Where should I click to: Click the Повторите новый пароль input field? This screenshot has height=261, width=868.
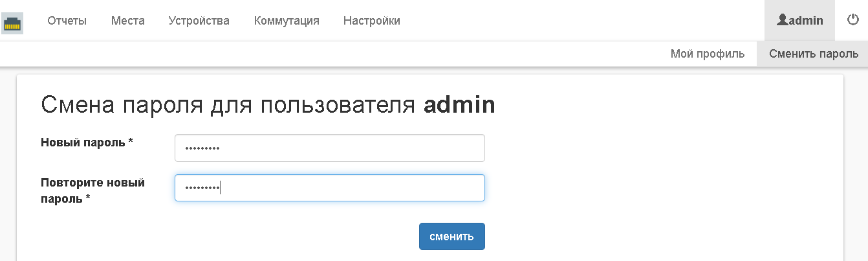coord(329,188)
